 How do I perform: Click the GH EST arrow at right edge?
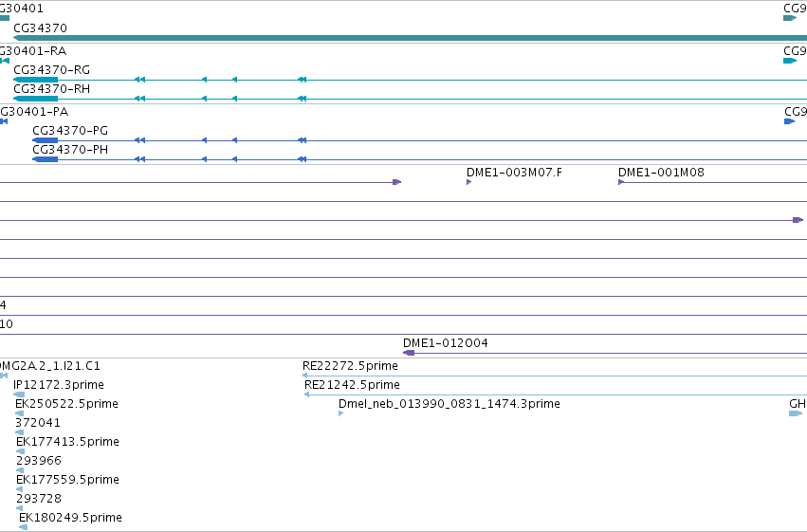coord(796,413)
